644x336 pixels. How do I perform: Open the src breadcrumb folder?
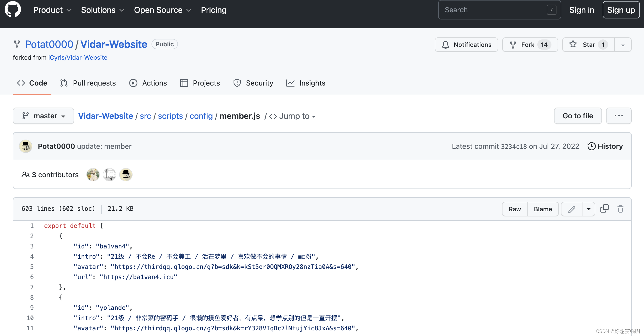[145, 116]
